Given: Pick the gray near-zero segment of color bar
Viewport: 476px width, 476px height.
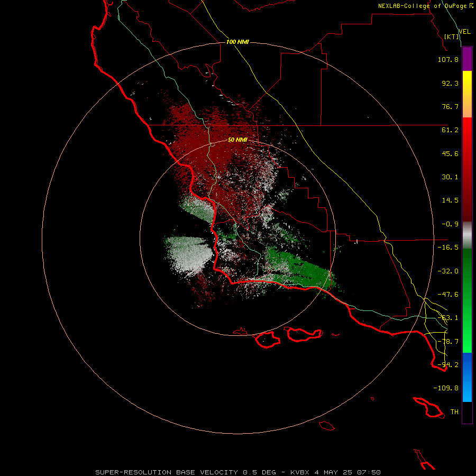Looking at the screenshot, I should (x=467, y=235).
